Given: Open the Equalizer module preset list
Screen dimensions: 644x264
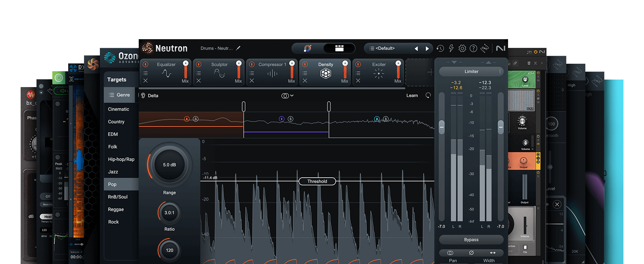Looking at the screenshot, I should pyautogui.click(x=145, y=73).
